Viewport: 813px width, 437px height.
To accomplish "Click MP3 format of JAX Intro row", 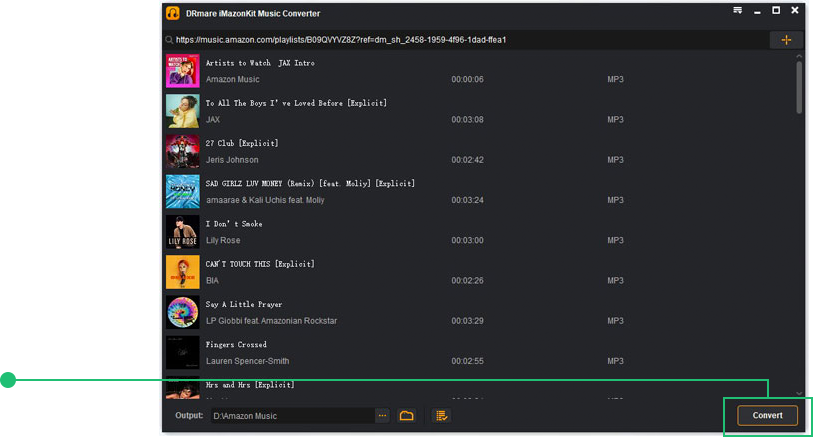I will pyautogui.click(x=615, y=79).
